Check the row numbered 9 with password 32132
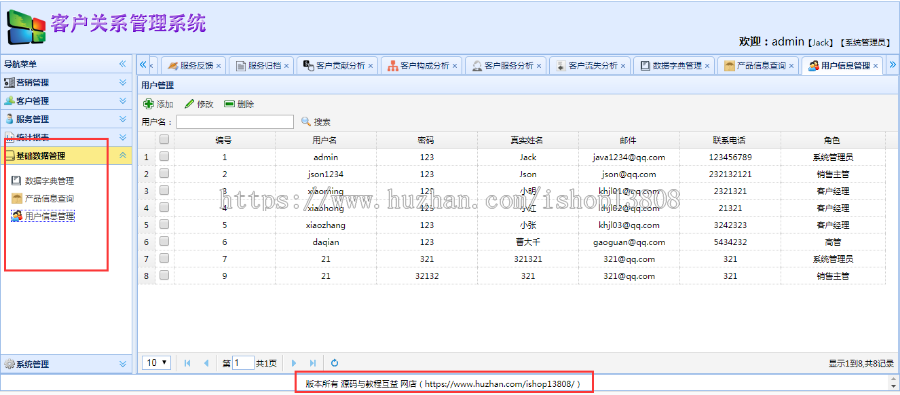The height and width of the screenshot is (395, 900). point(164,276)
